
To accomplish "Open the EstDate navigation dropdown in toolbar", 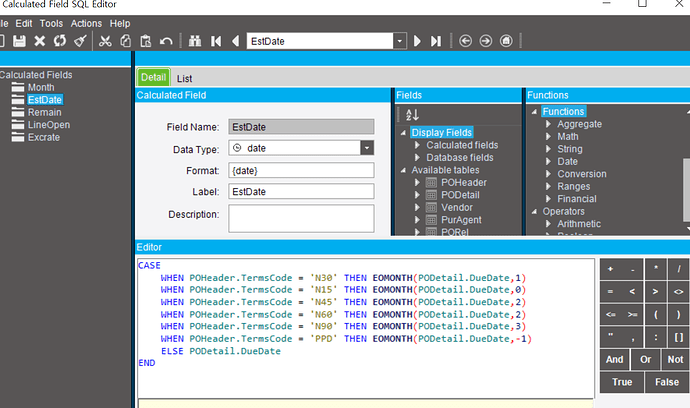I will 400,41.
